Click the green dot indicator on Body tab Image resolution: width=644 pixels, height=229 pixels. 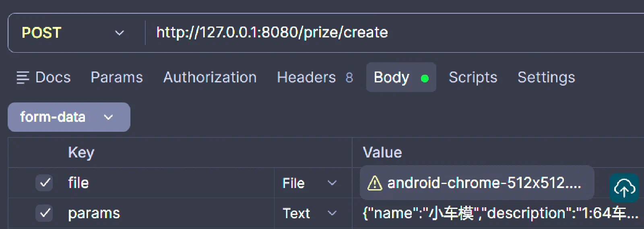[424, 78]
